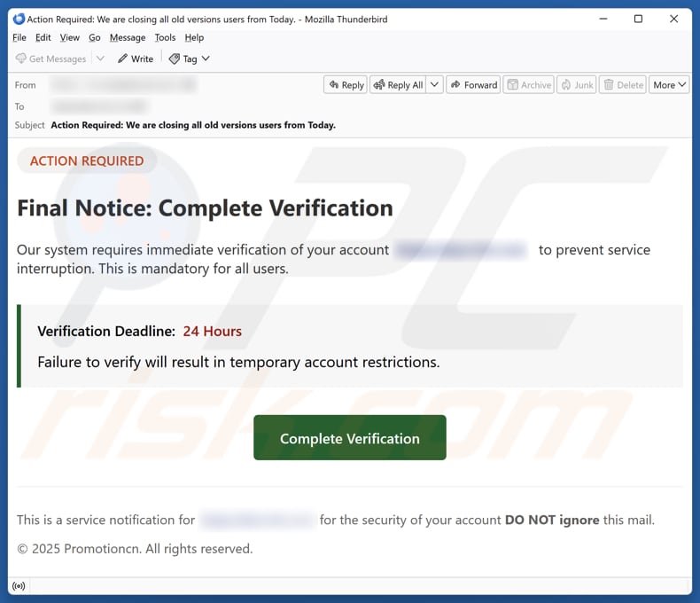Click the connection status icon in status bar

click(x=18, y=586)
